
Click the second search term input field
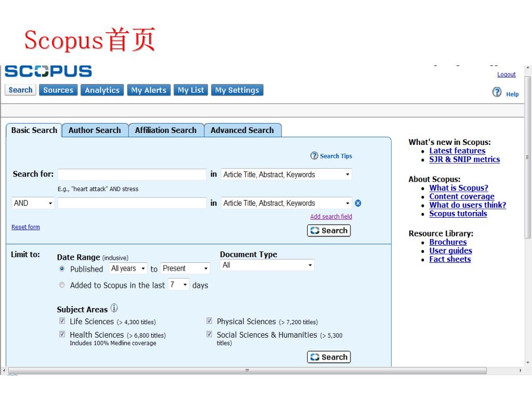pos(132,203)
